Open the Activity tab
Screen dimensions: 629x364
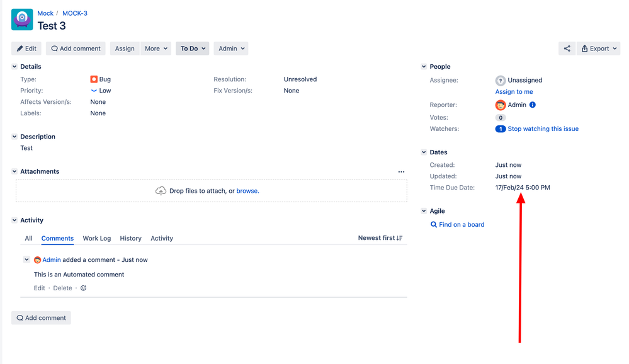pyautogui.click(x=162, y=239)
